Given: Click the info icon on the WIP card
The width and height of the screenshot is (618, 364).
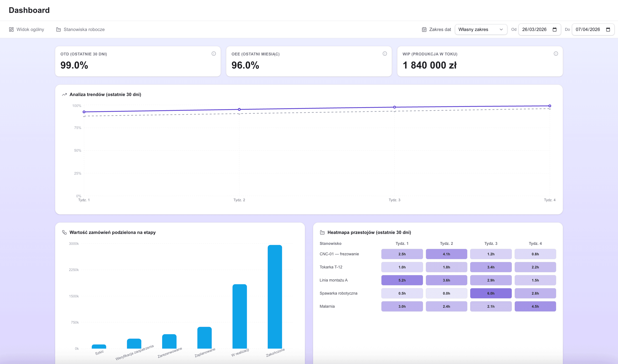Looking at the screenshot, I should click(556, 53).
